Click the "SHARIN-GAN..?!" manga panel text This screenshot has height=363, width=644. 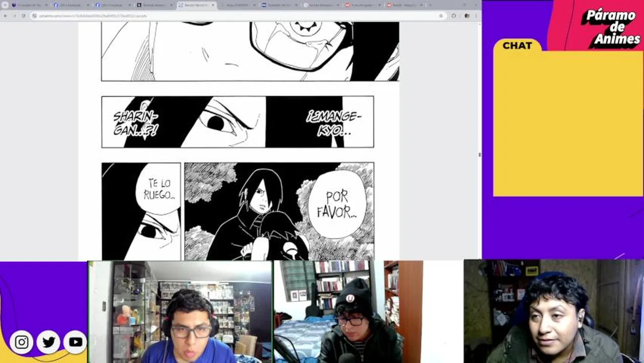[136, 123]
